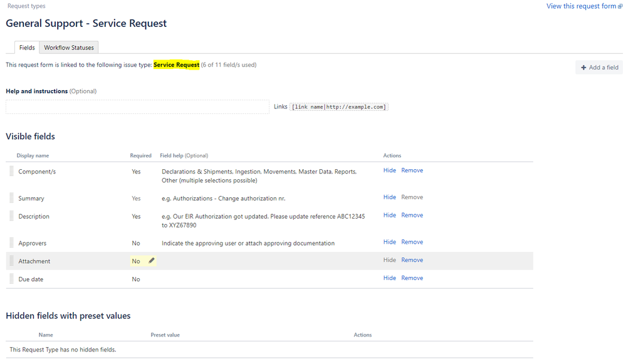Viewport: 626px width, 364px height.
Task: Edit the Approvers display name
Action: [x=33, y=243]
